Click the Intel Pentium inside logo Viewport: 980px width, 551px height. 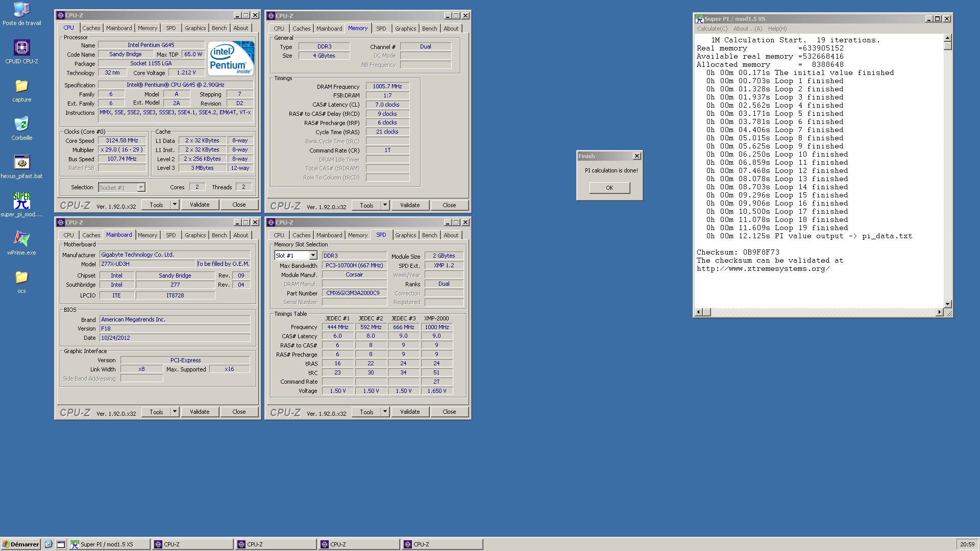[231, 59]
